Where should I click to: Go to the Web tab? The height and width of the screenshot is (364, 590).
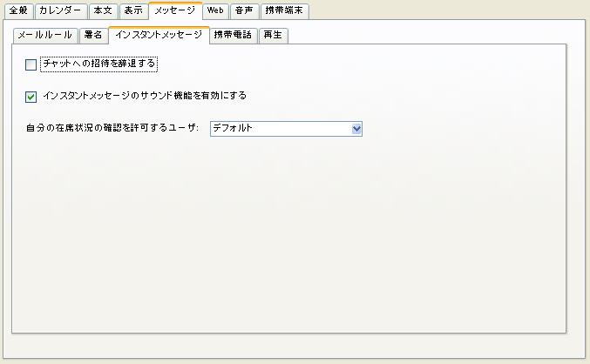pos(215,11)
